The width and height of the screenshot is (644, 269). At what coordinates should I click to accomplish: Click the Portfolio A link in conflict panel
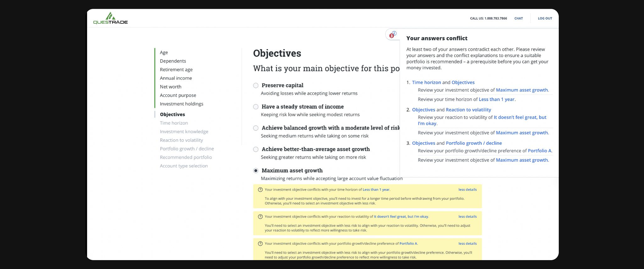540,151
